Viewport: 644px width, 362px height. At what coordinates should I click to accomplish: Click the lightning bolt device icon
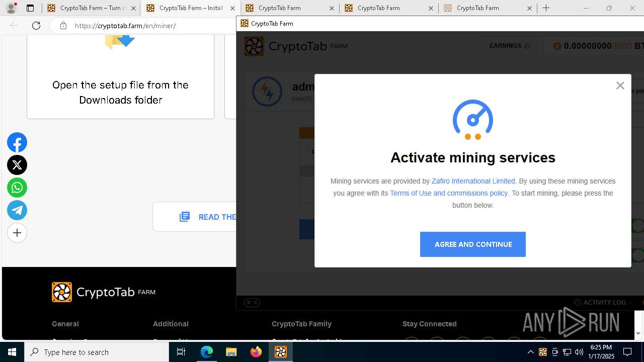(x=267, y=92)
